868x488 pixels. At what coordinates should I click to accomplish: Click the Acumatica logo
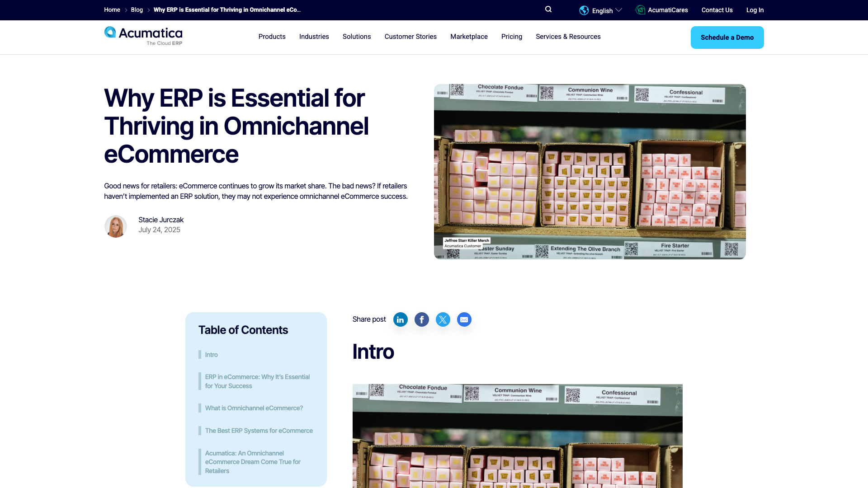coord(143,36)
